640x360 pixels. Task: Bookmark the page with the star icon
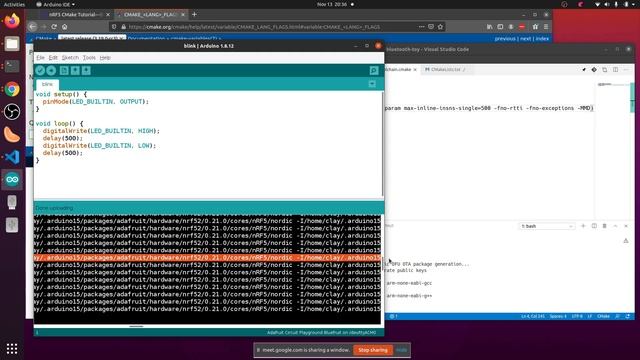click(440, 27)
